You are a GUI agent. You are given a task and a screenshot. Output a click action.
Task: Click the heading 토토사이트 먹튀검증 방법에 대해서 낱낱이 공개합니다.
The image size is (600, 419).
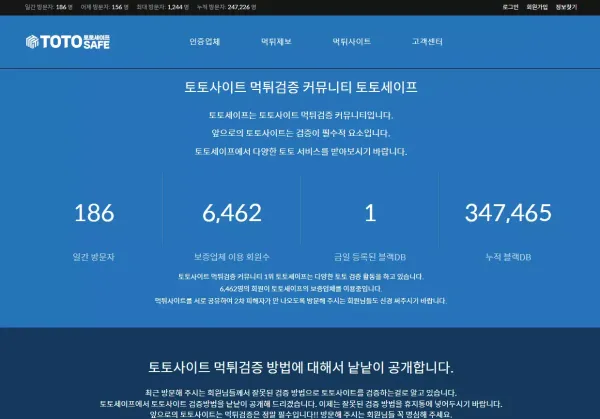point(301,367)
